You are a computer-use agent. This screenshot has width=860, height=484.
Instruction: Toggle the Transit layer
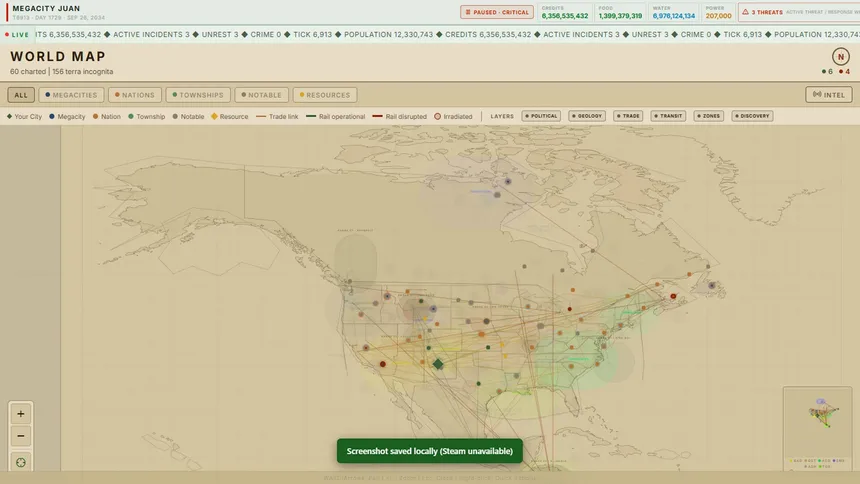[668, 116]
